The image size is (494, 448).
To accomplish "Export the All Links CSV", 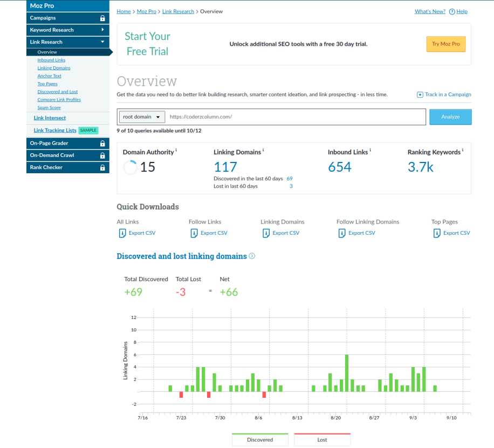I will [x=142, y=233].
